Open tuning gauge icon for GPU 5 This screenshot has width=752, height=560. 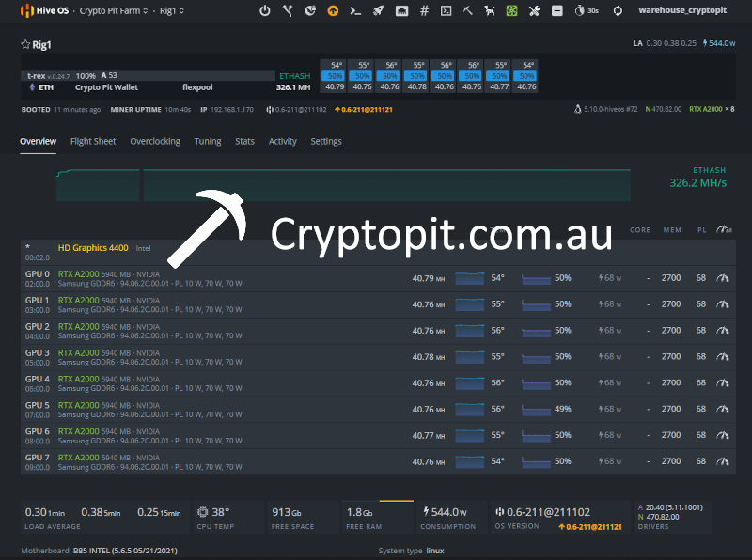click(x=723, y=409)
